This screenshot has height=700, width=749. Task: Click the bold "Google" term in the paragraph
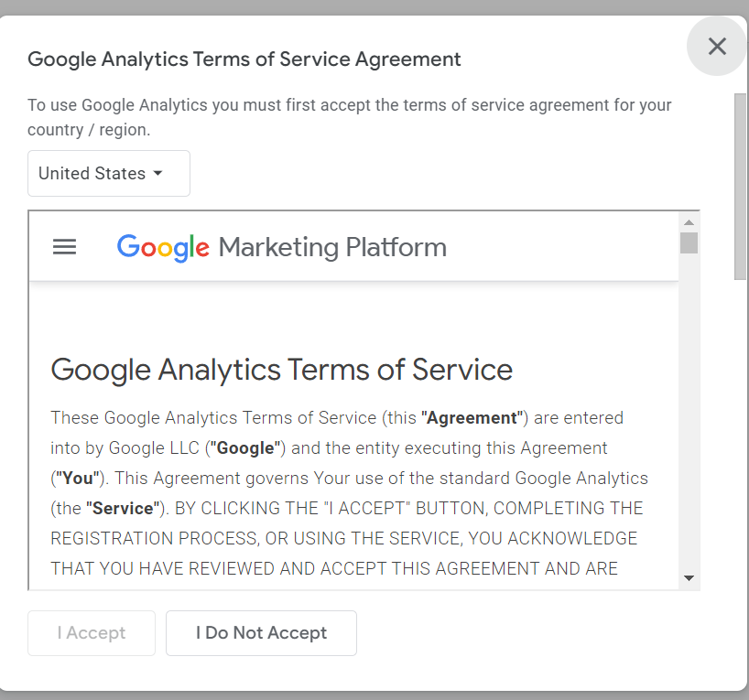[x=244, y=448]
